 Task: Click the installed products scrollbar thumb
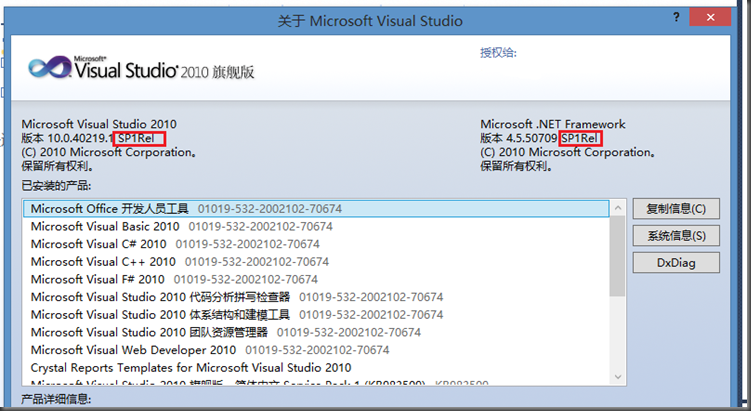point(618,256)
